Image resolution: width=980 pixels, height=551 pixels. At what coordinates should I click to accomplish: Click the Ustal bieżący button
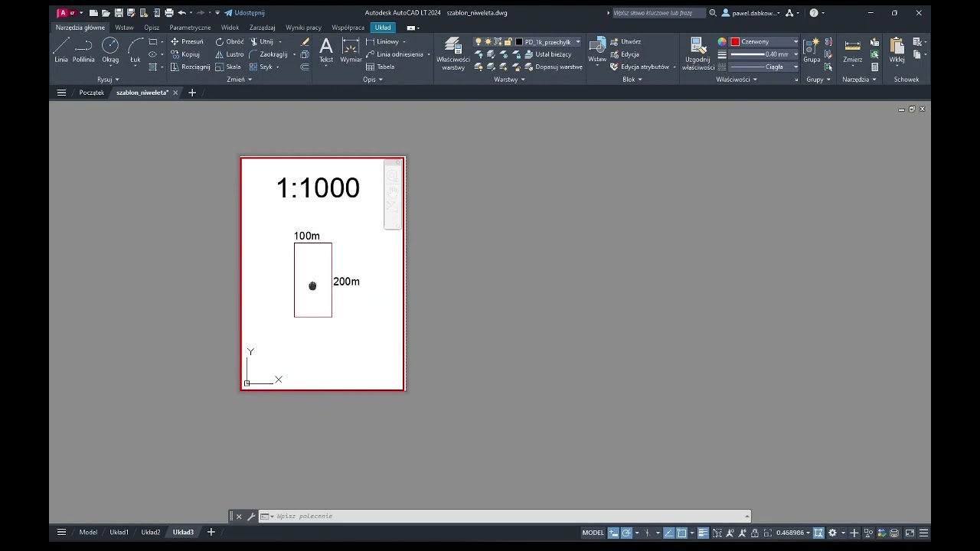point(548,54)
